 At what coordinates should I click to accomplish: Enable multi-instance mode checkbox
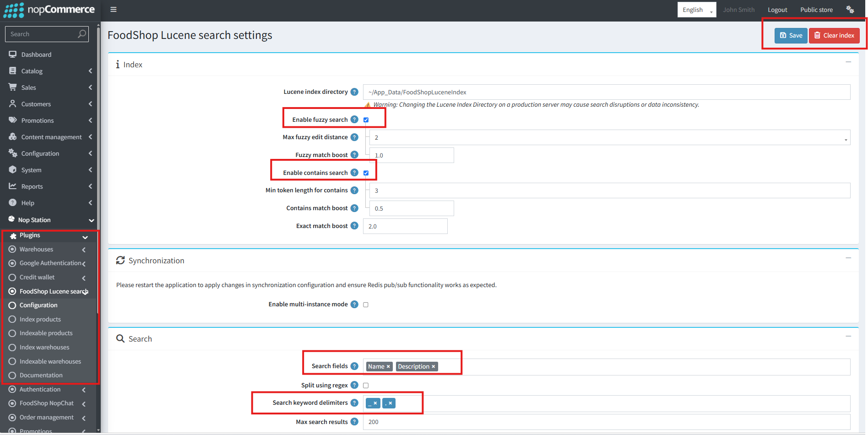(x=366, y=305)
